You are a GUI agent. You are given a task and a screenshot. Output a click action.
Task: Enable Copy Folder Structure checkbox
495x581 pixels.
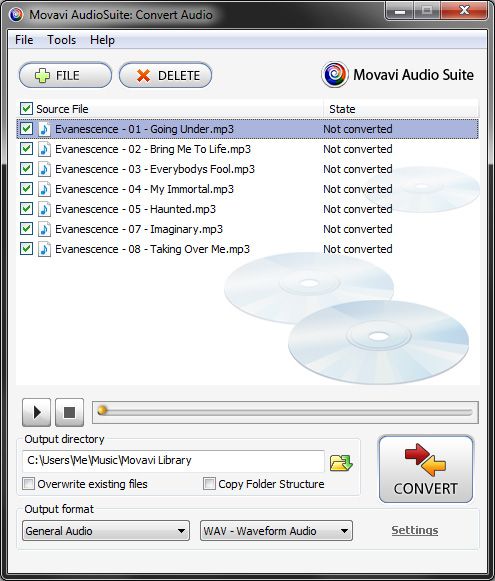point(209,484)
